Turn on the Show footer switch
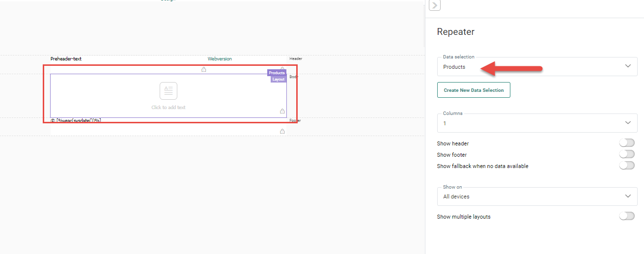The height and width of the screenshot is (254, 644). coord(626,154)
